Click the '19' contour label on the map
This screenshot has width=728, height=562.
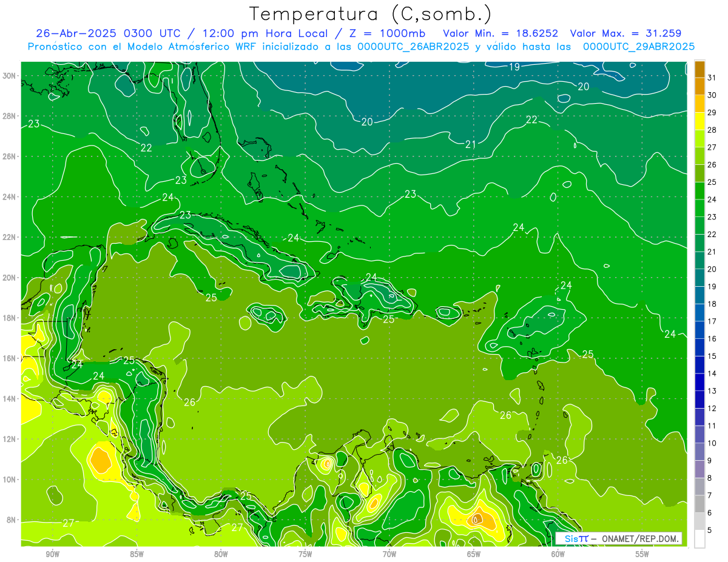(514, 67)
